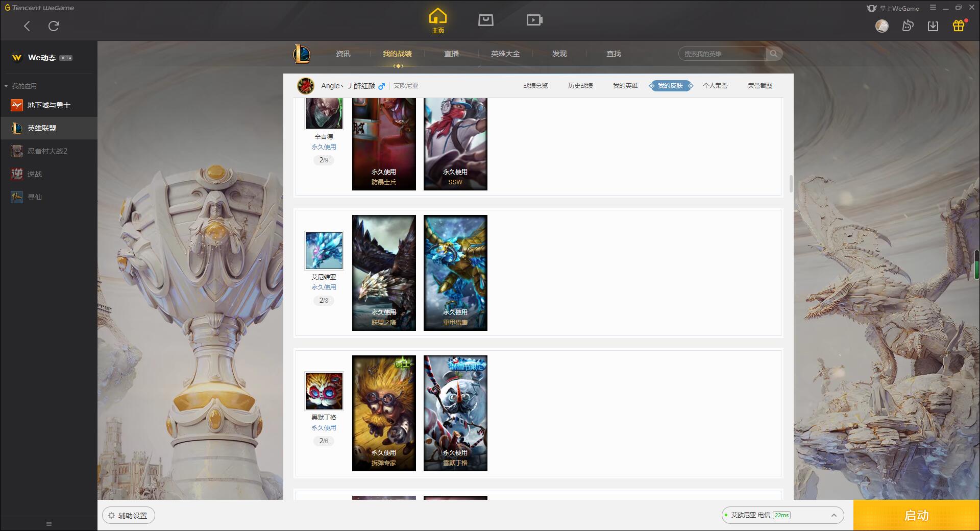Screen dimensions: 980x531
Task: Select 英雄联盟 in sidebar
Action: 48,128
